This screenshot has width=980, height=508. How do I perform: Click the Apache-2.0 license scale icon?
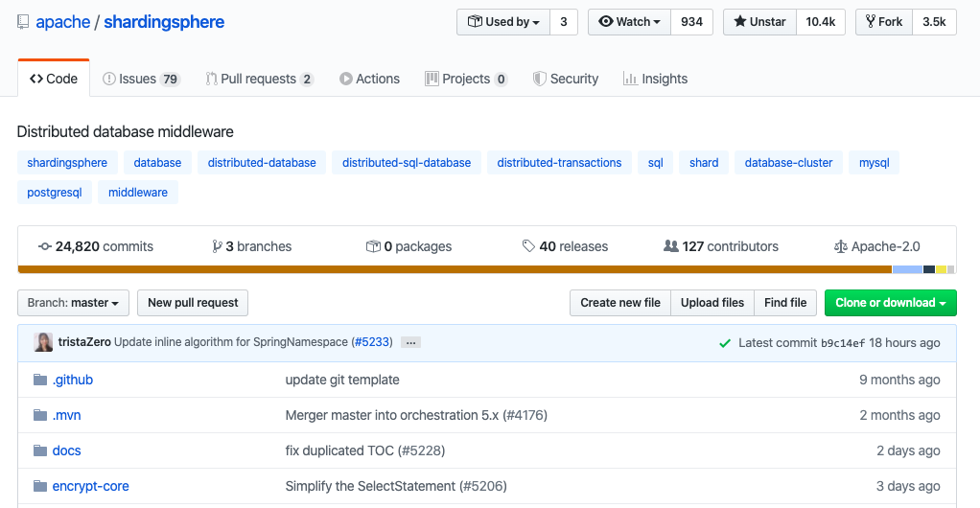coord(841,246)
